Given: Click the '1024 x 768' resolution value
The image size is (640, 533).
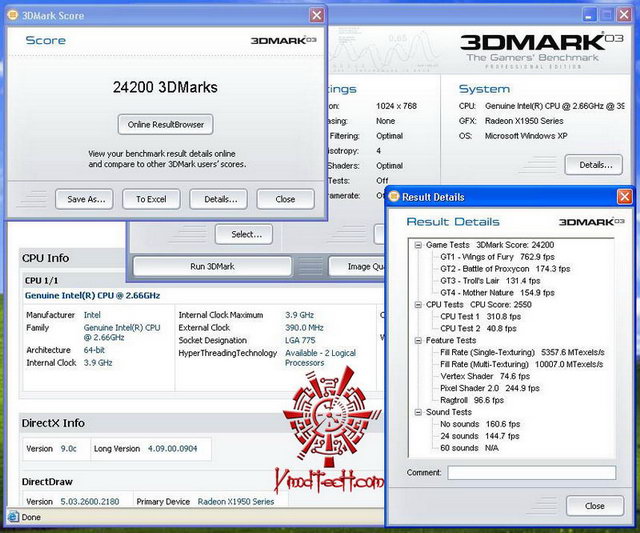Looking at the screenshot, I should (396, 106).
